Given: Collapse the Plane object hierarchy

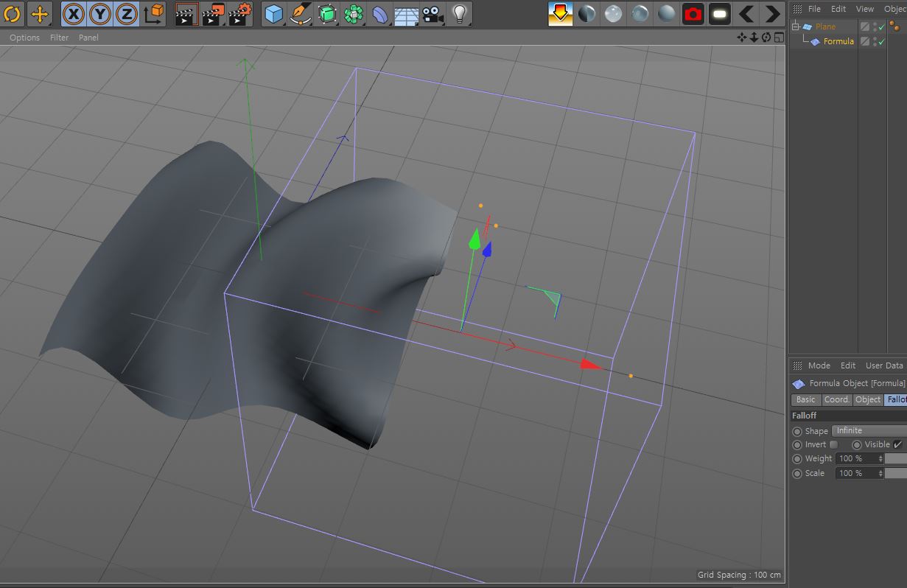Looking at the screenshot, I should 796,27.
